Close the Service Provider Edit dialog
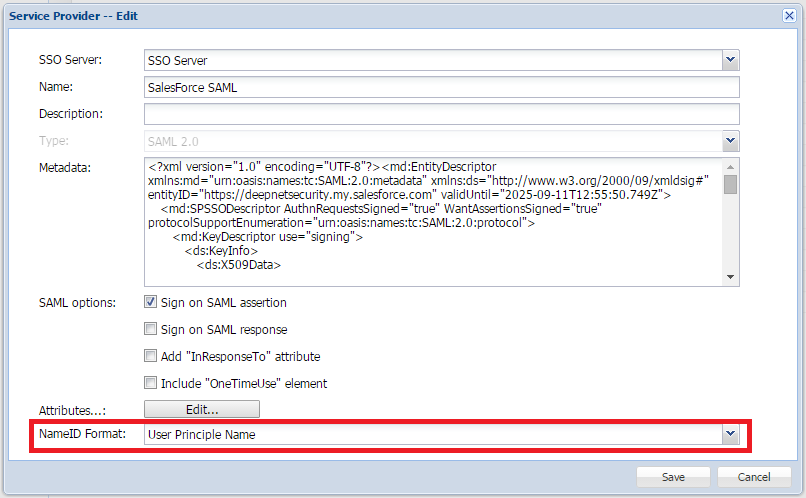 pos(789,16)
